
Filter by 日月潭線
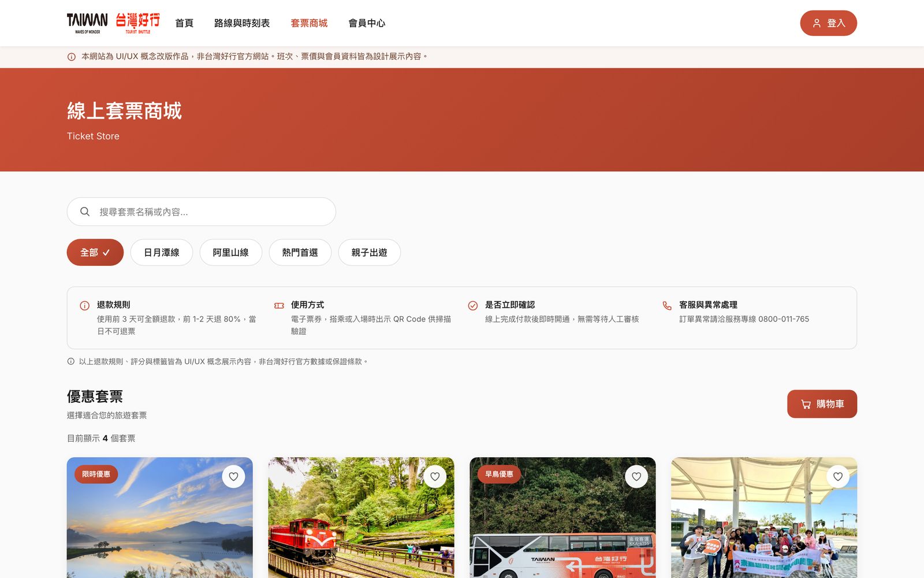click(x=162, y=253)
